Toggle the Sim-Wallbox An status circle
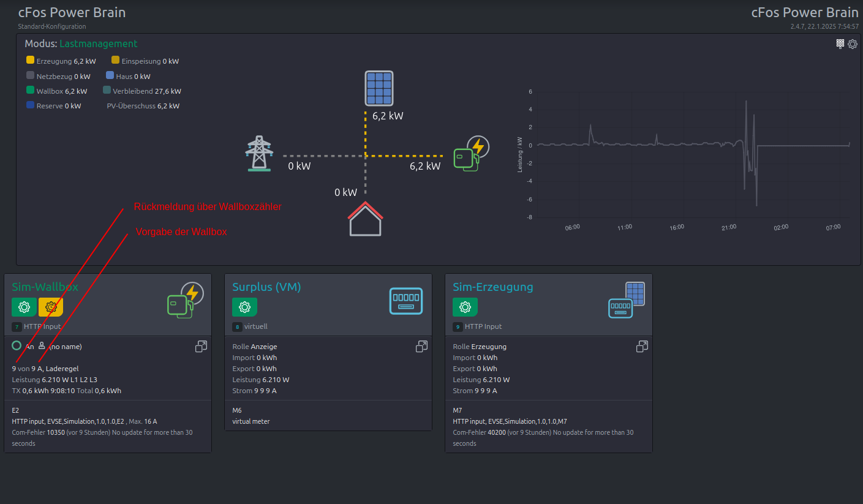 click(x=17, y=345)
